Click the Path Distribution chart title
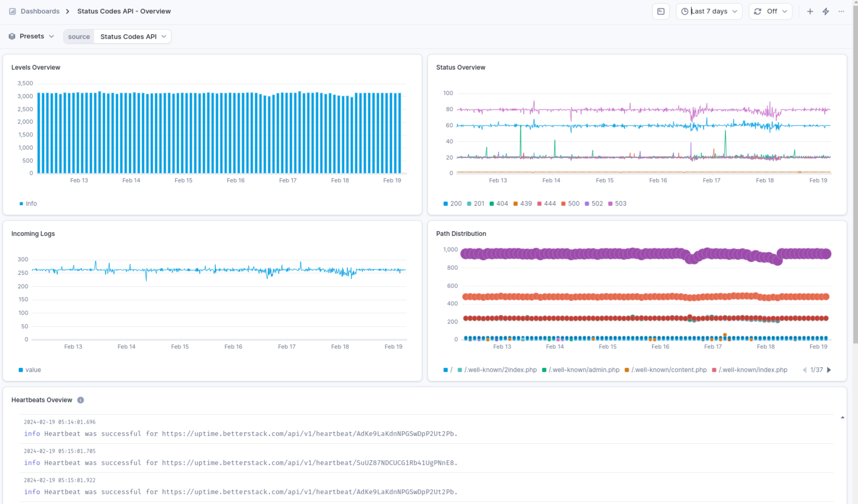 coord(461,234)
